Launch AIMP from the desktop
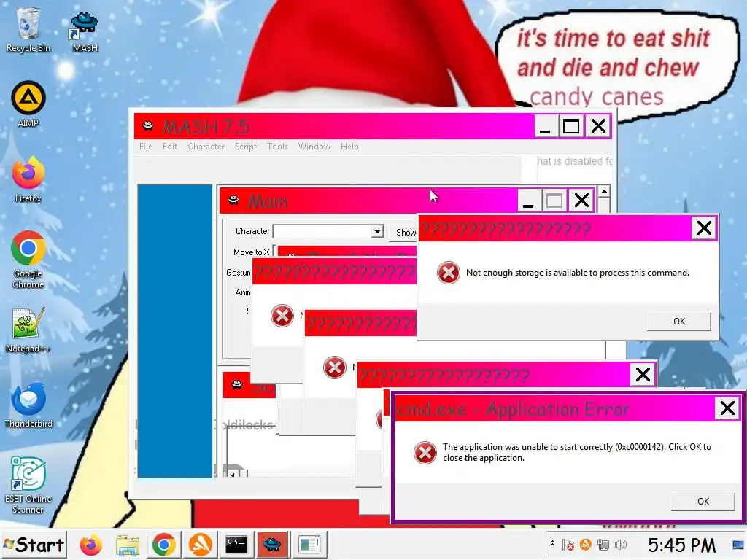This screenshot has height=560, width=747. tap(28, 104)
